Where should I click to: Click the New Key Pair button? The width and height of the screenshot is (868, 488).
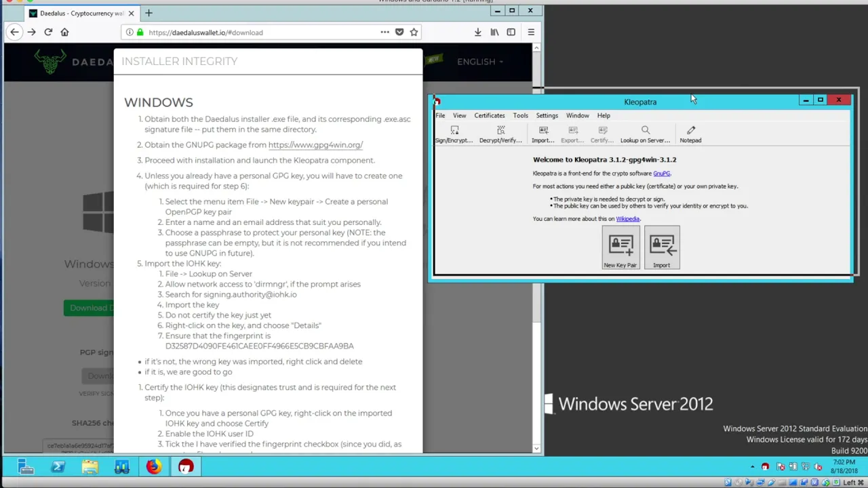tap(620, 249)
